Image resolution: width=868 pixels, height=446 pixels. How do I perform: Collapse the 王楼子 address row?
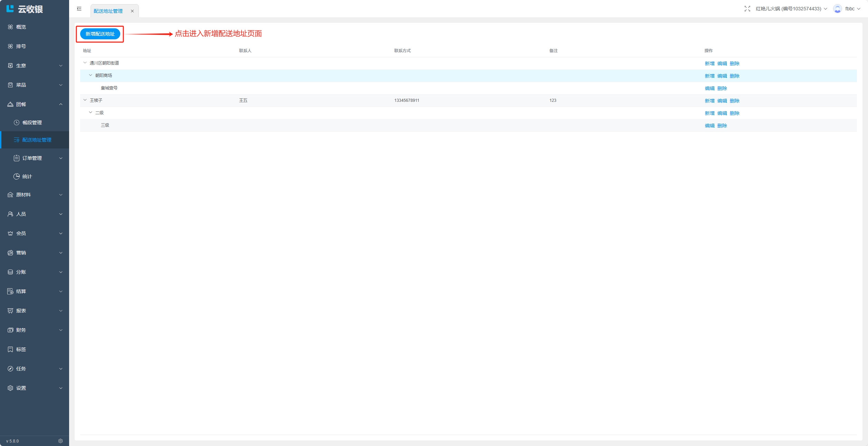pos(85,100)
